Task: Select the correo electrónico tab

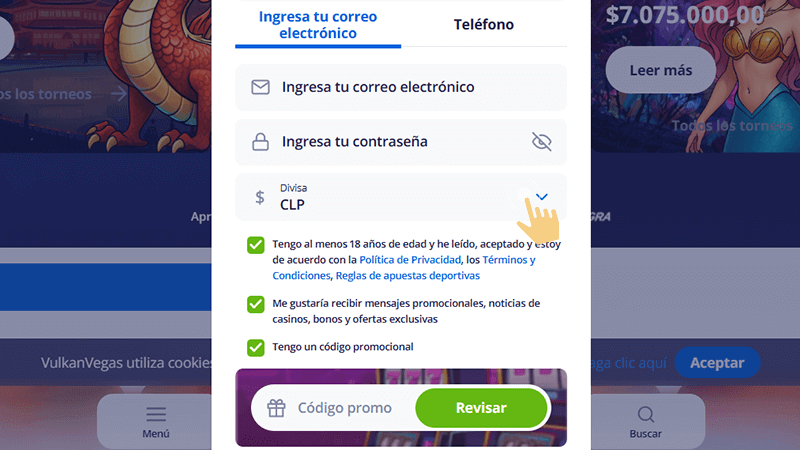Action: pyautogui.click(x=318, y=24)
